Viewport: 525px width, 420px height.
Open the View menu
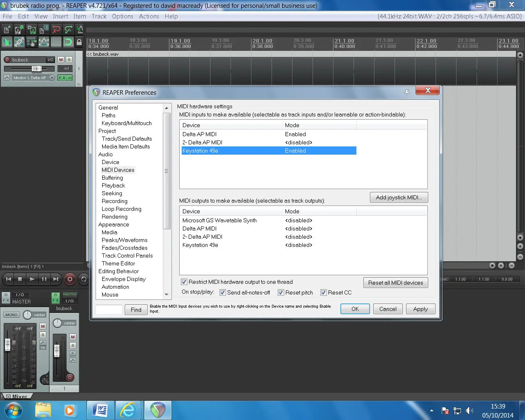click(x=41, y=16)
